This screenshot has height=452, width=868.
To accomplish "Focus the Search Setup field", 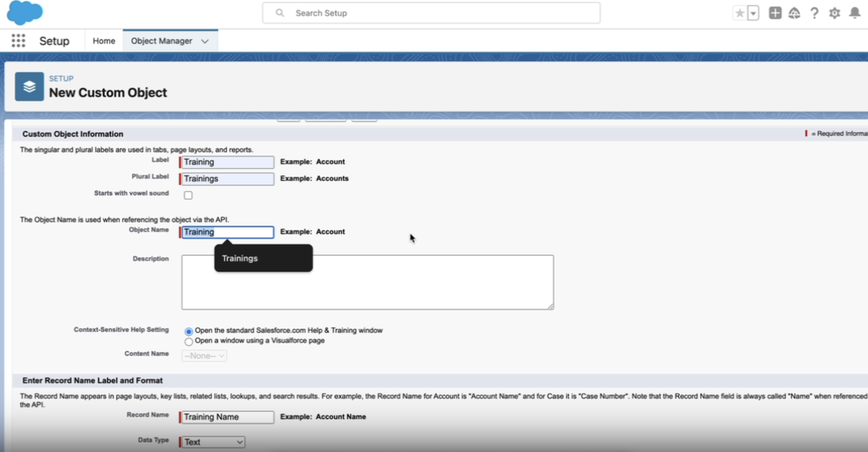I will (x=431, y=13).
